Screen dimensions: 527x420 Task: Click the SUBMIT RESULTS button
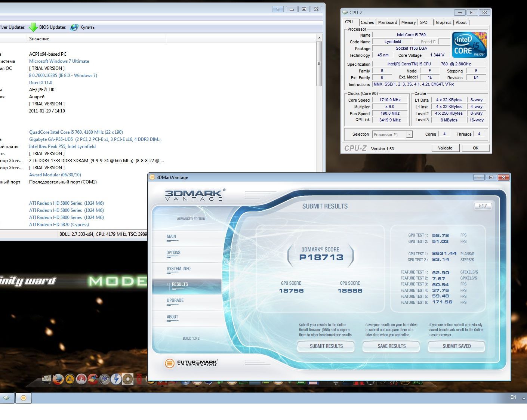326,346
